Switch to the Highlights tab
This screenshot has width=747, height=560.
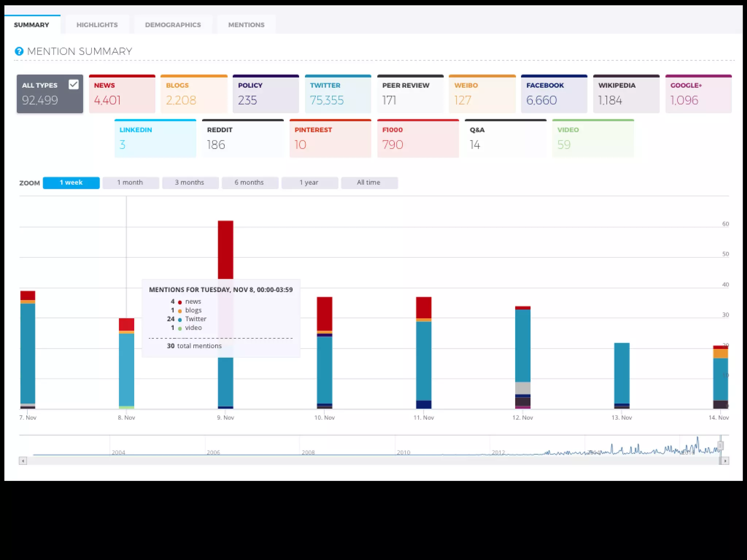(x=97, y=25)
